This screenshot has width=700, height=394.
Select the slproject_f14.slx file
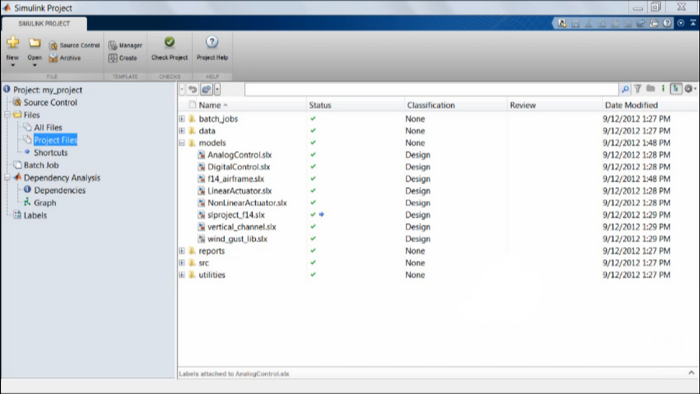pos(236,215)
